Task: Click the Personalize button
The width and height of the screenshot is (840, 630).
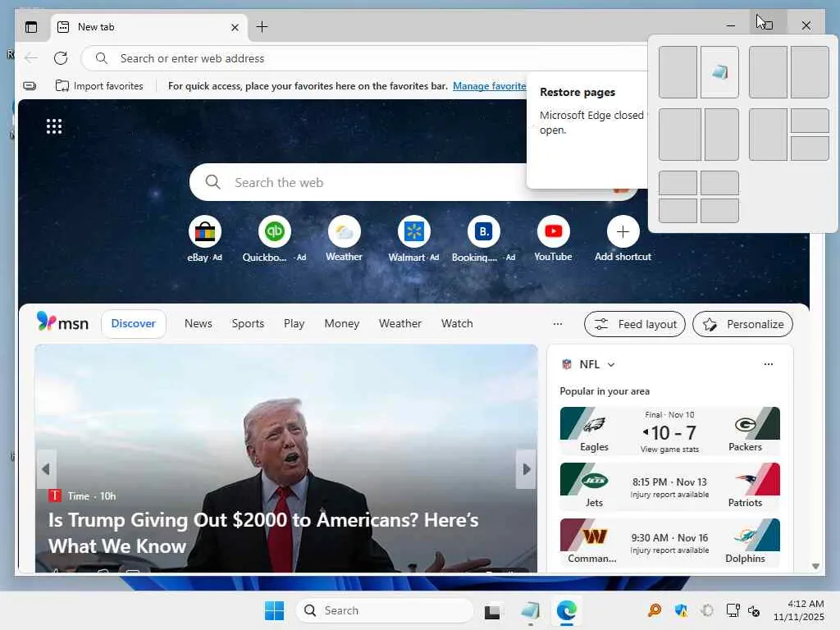Action: 742,324
